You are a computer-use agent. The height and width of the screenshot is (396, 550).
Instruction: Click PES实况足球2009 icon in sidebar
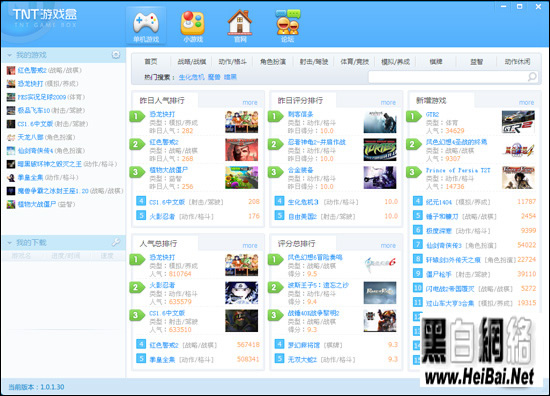tap(11, 97)
